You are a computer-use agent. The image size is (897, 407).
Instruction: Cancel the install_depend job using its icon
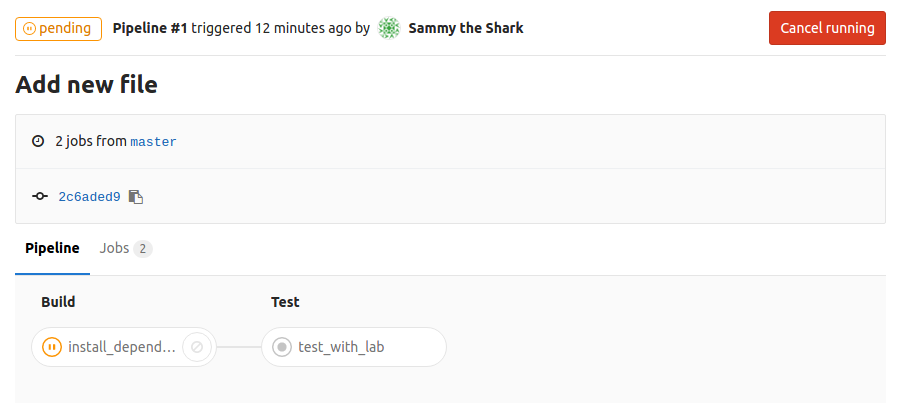[197, 347]
